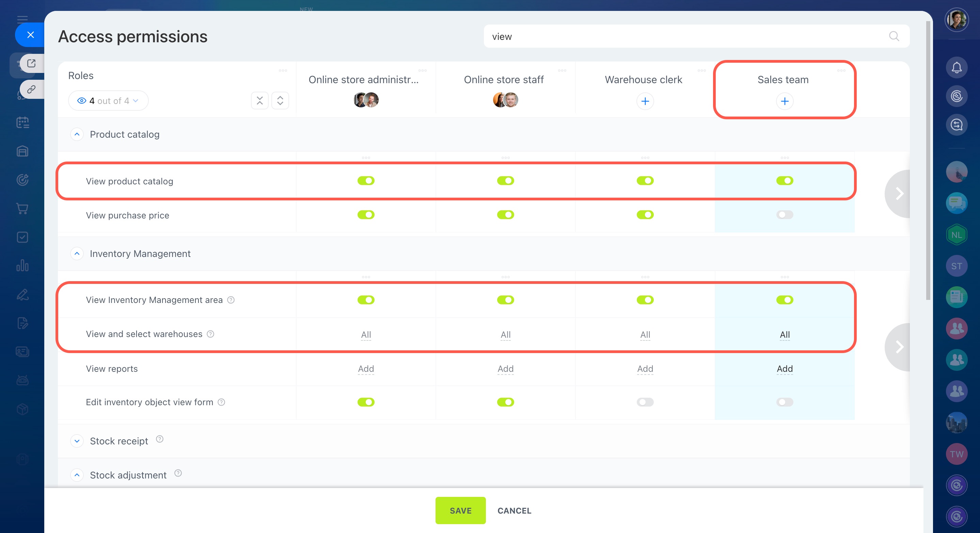Click the plus icon under Sales team
This screenshot has width=980, height=533.
point(785,101)
